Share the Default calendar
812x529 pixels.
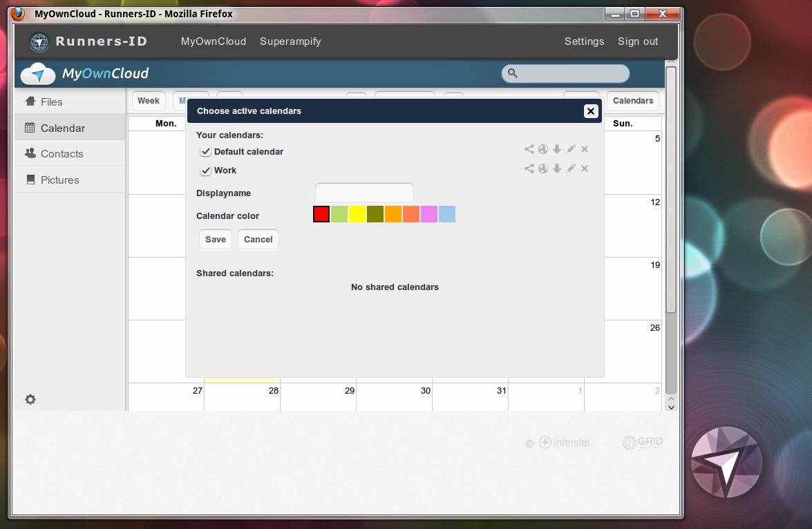pos(529,150)
